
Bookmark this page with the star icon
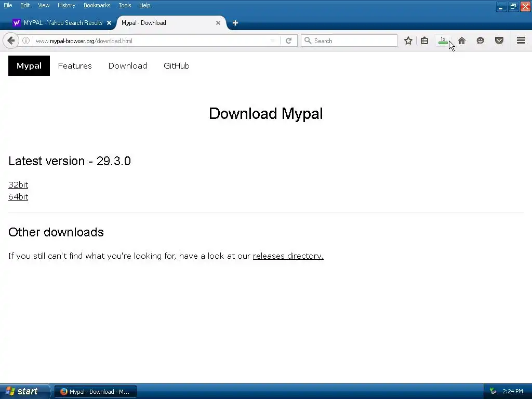[x=408, y=41]
